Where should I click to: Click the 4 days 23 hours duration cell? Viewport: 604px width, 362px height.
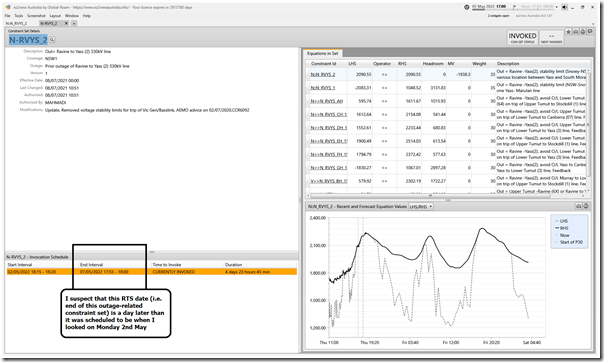tap(247, 272)
